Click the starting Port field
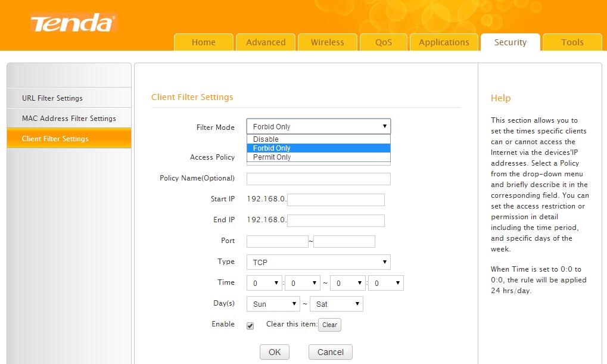The height and width of the screenshot is (364, 607). (x=277, y=242)
